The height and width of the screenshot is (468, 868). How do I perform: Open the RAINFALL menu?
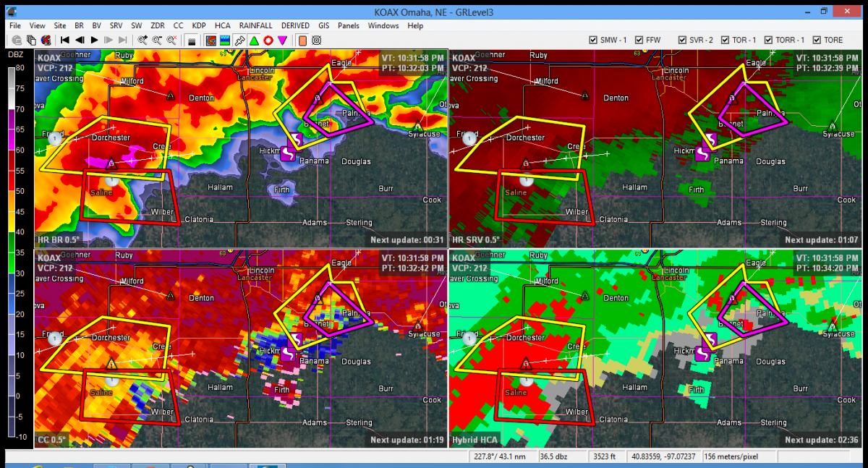[255, 25]
